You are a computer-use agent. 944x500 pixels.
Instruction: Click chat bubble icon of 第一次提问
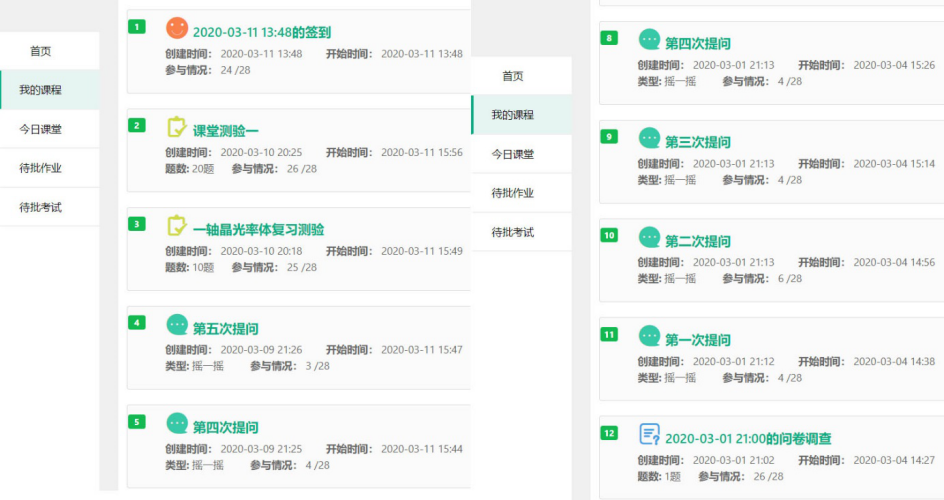[x=649, y=336]
